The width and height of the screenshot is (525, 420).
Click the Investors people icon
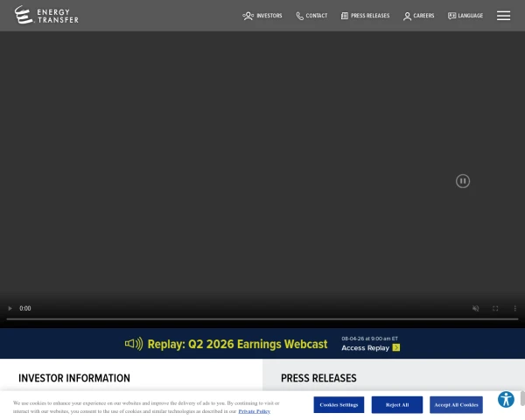click(x=248, y=16)
